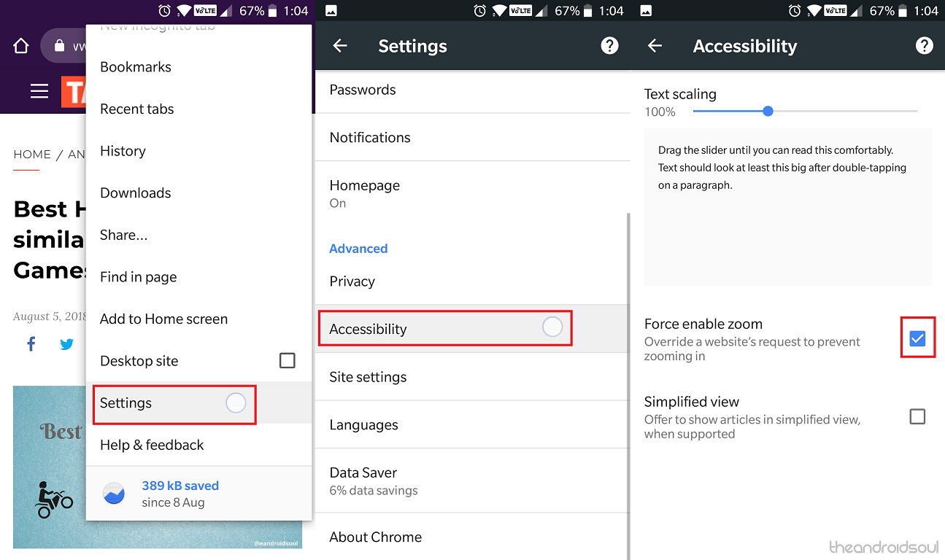Go back from the Settings screen
Screen dimensions: 945x560
tap(340, 46)
